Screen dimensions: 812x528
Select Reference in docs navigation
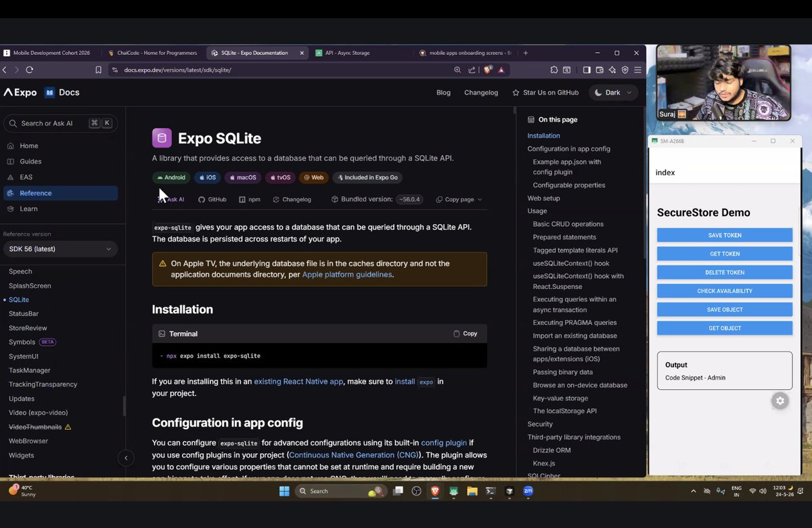tap(60, 193)
